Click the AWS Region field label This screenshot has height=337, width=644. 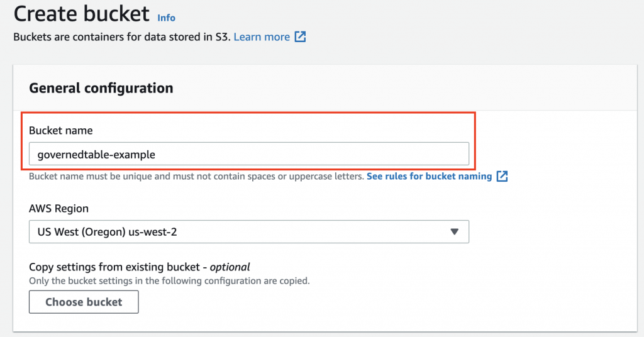[x=59, y=208]
